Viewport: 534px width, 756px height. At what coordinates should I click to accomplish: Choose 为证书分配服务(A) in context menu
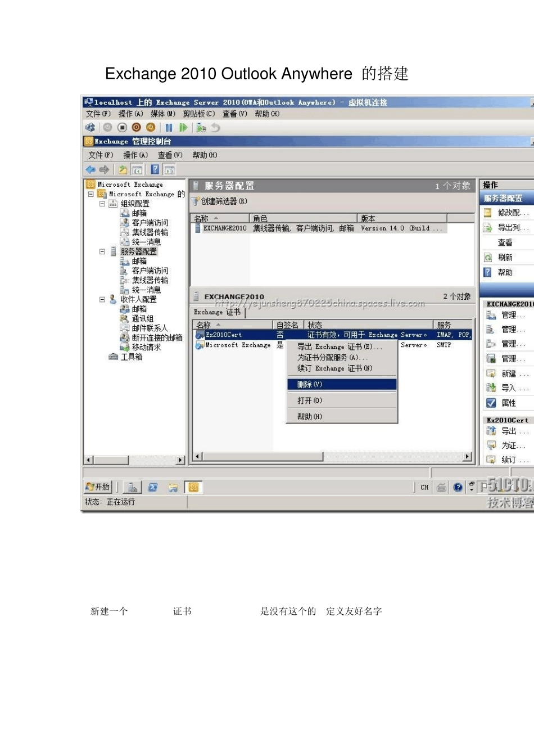tap(333, 357)
